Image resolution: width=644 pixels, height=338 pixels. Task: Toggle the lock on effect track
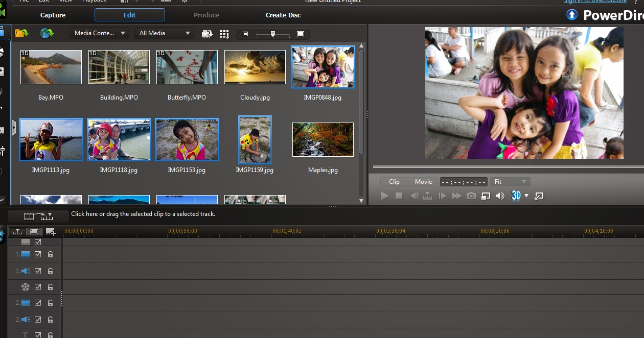50,287
